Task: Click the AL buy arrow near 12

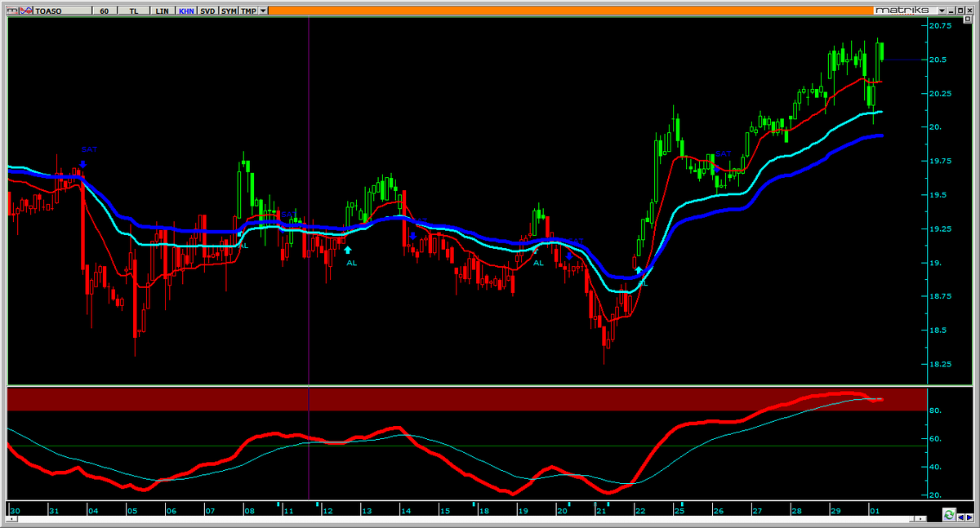Action: pyautogui.click(x=348, y=250)
